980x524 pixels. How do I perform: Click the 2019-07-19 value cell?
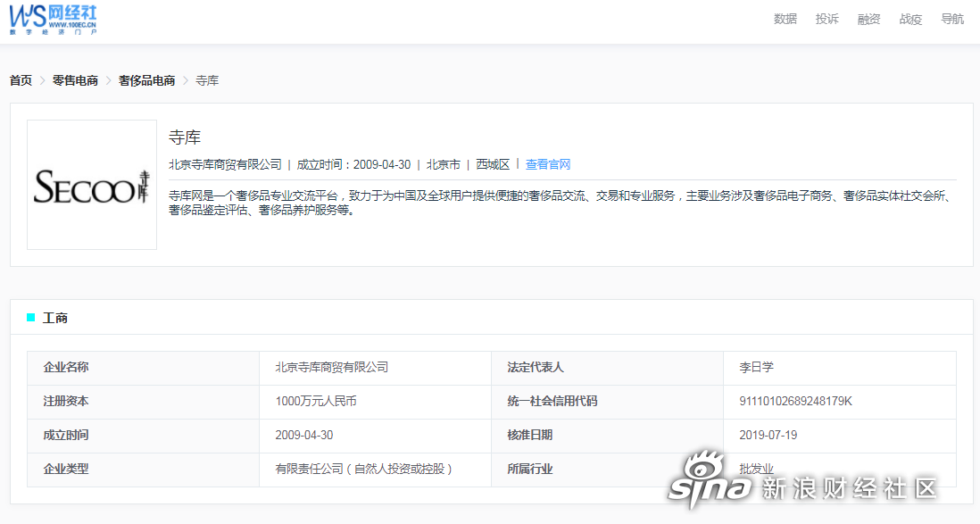[839, 436]
